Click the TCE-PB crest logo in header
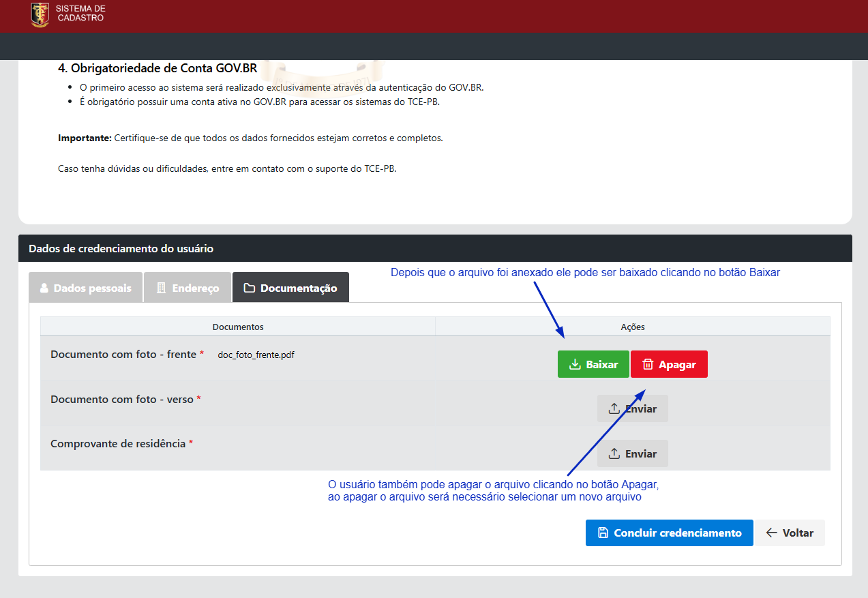This screenshot has height=598, width=868. (40, 14)
